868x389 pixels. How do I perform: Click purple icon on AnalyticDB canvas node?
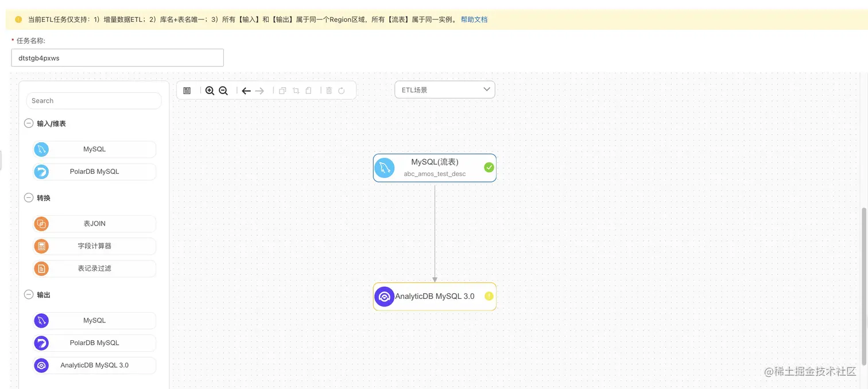tap(385, 297)
